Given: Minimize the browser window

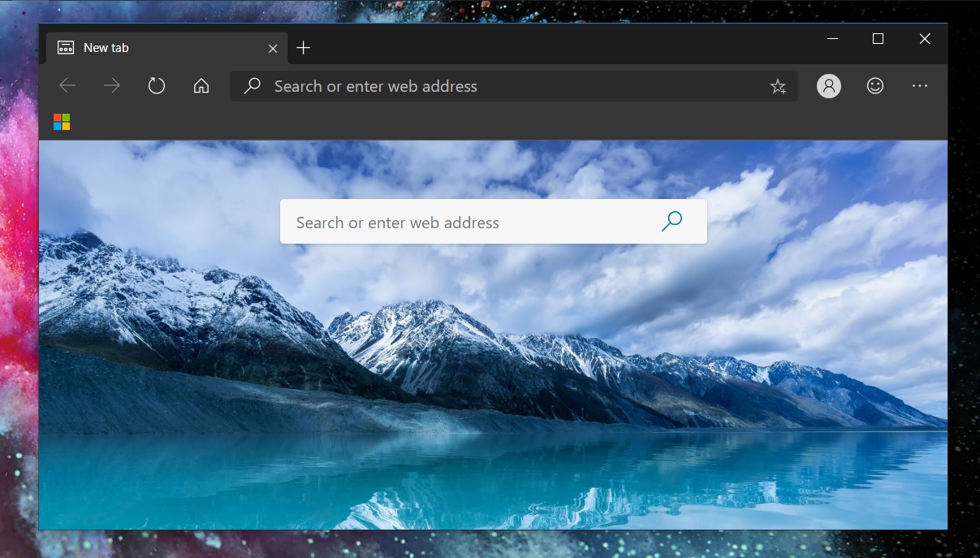Looking at the screenshot, I should pyautogui.click(x=832, y=38).
